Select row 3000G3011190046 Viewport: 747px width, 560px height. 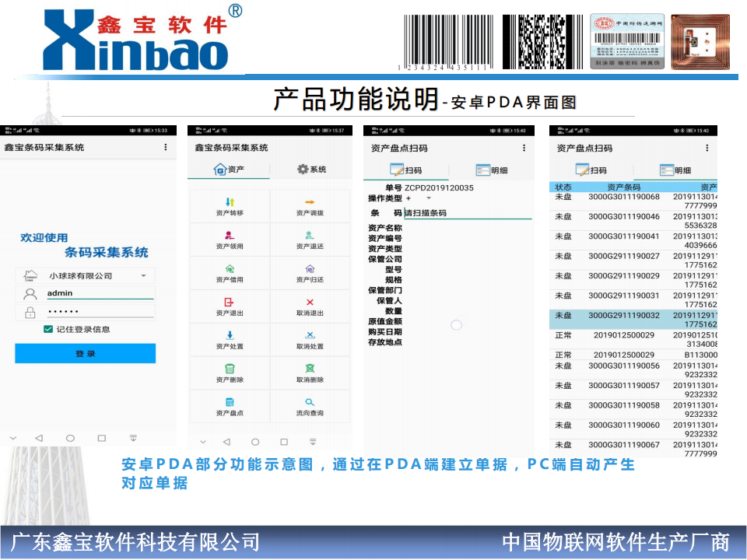[x=633, y=221]
